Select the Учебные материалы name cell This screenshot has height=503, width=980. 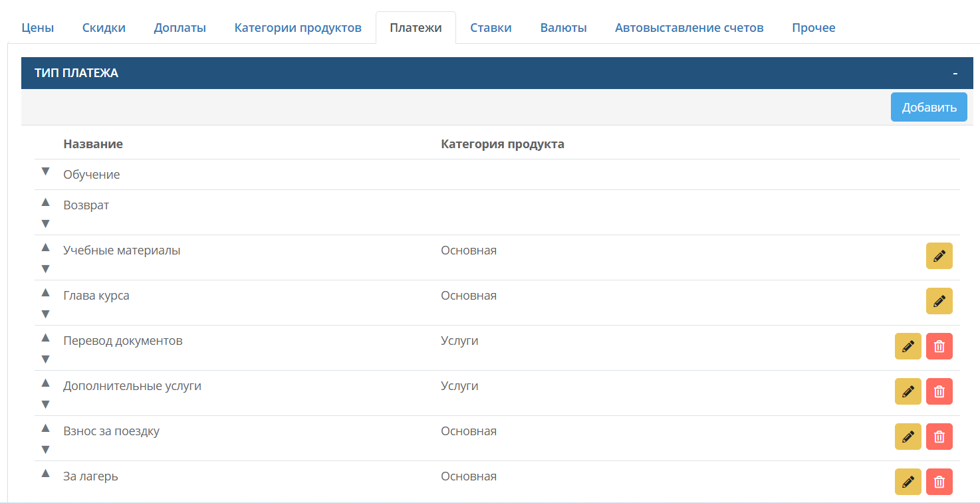click(x=122, y=251)
